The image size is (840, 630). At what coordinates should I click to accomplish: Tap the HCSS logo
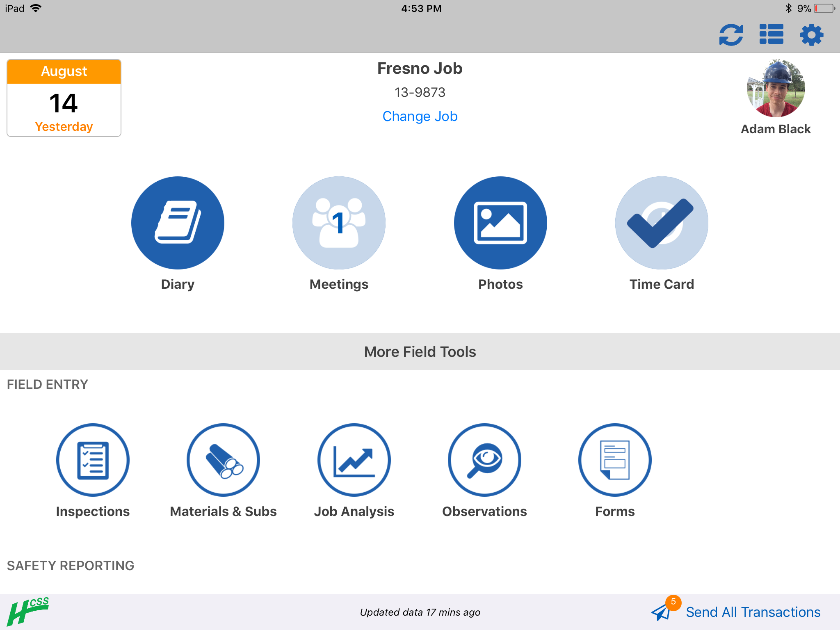pyautogui.click(x=28, y=611)
